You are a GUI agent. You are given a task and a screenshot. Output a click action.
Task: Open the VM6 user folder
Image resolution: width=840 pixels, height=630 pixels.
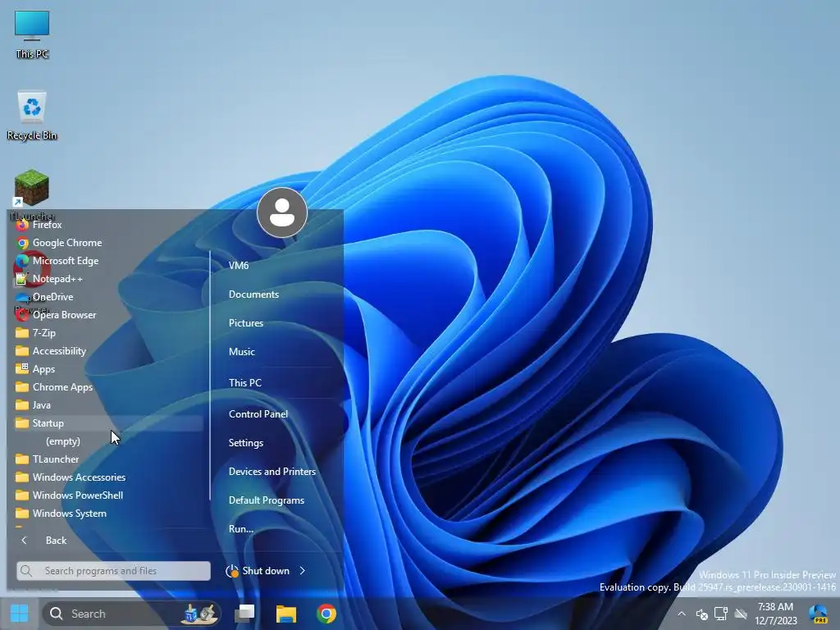(x=239, y=266)
